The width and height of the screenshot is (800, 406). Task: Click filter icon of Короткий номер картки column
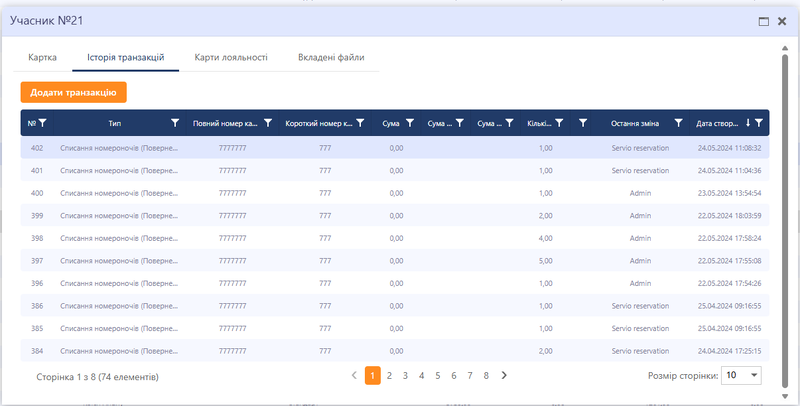(x=362, y=123)
